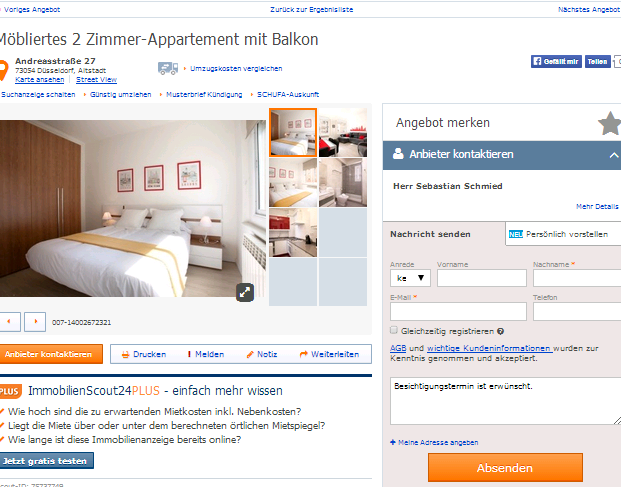The image size is (621, 487).
Task: Select the Nachricht senden tab
Action: [431, 234]
